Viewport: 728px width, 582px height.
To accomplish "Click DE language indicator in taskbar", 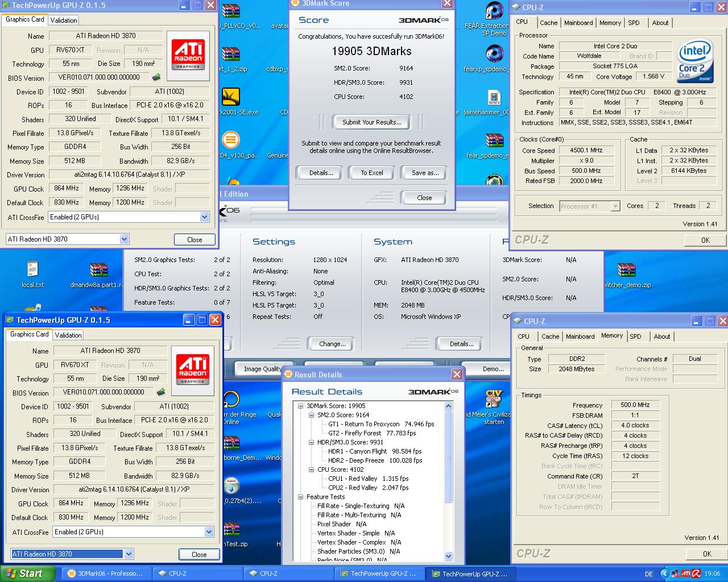I will 649,574.
